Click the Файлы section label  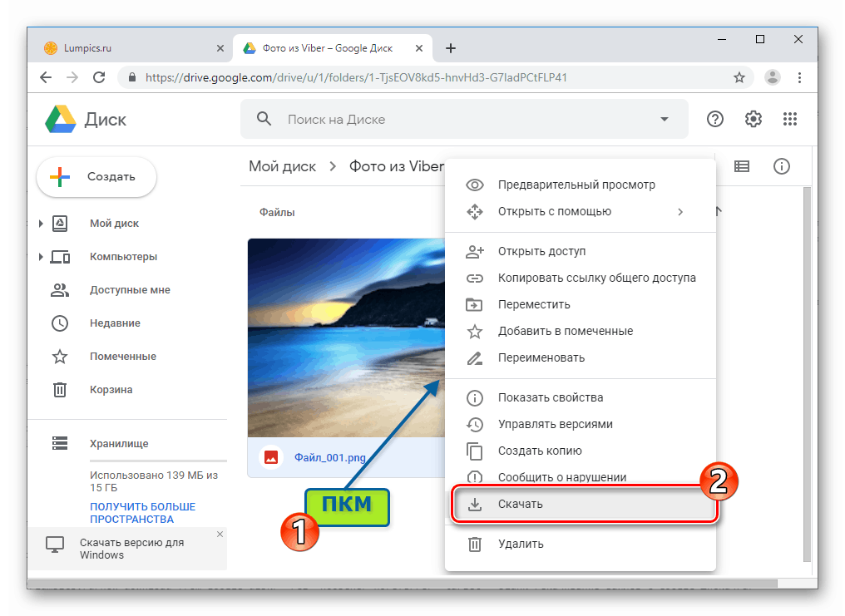point(277,212)
